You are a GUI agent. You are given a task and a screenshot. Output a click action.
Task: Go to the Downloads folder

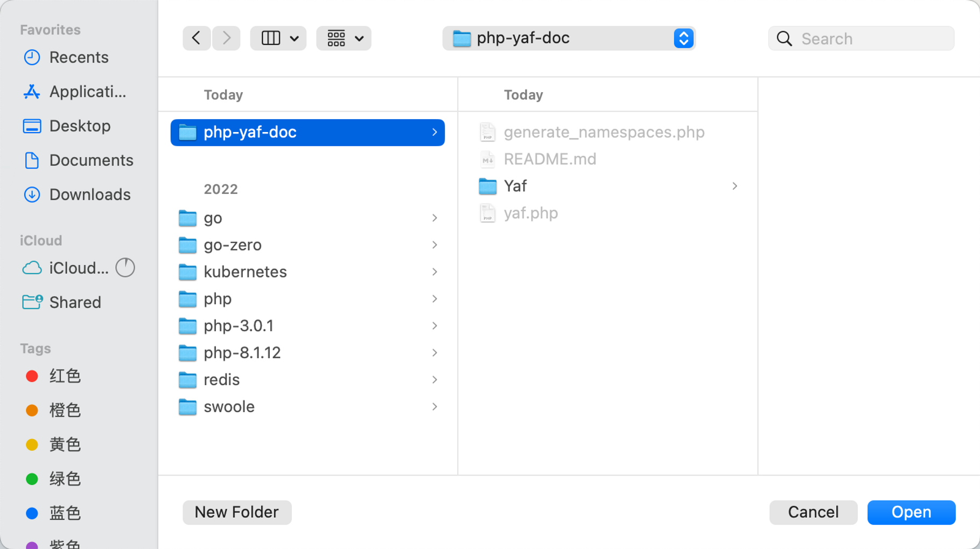89,194
